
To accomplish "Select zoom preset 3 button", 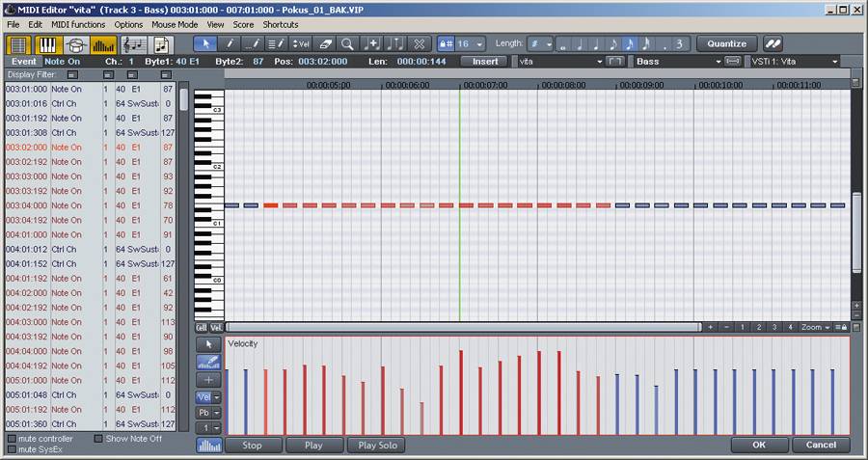I will tap(774, 328).
